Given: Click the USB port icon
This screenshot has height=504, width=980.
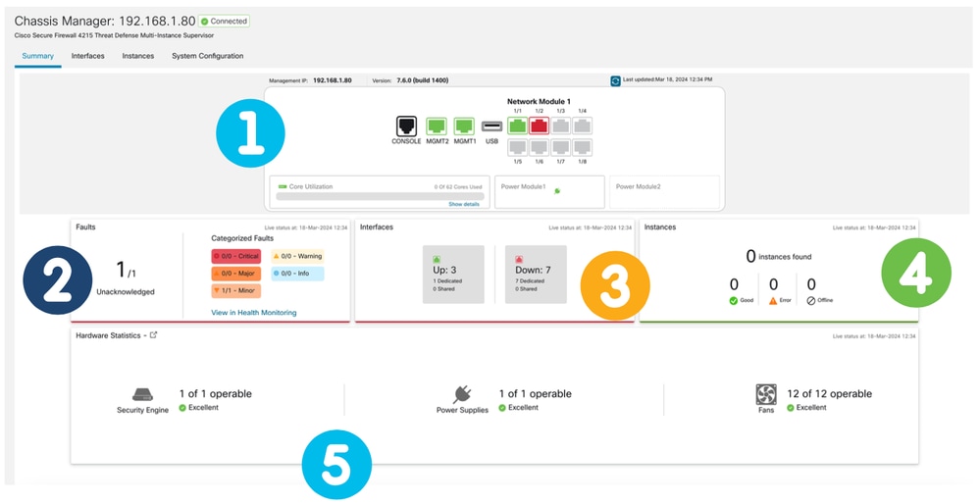Looking at the screenshot, I should click(491, 126).
